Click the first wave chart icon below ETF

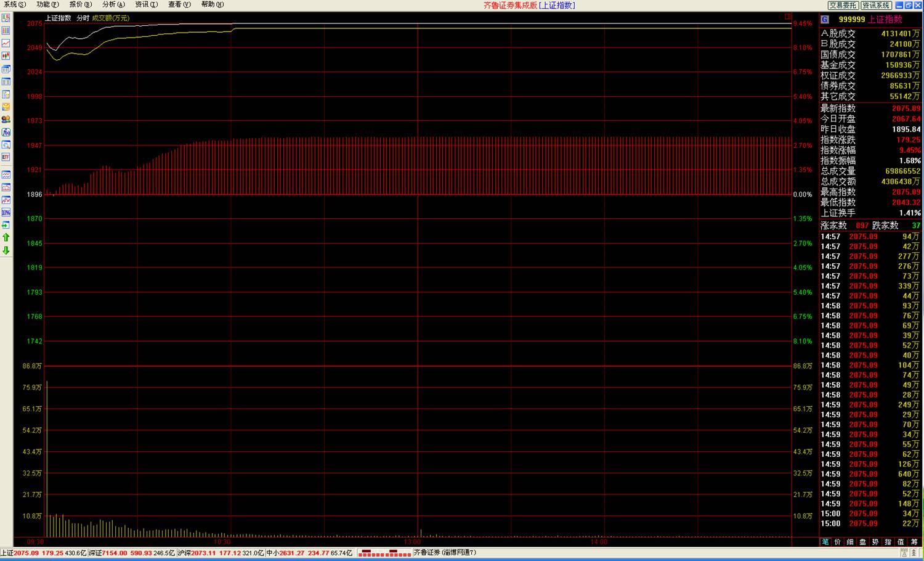click(6, 175)
